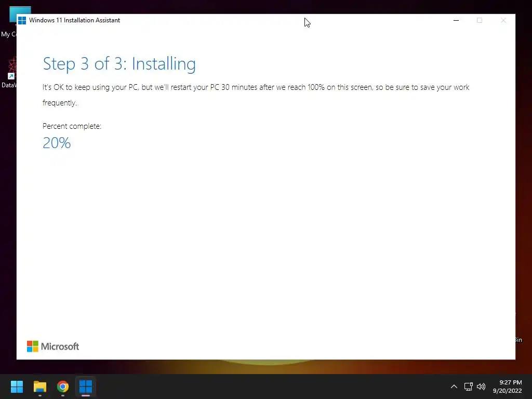This screenshot has height=399, width=532.
Task: Click the 20% progress value
Action: tap(57, 143)
